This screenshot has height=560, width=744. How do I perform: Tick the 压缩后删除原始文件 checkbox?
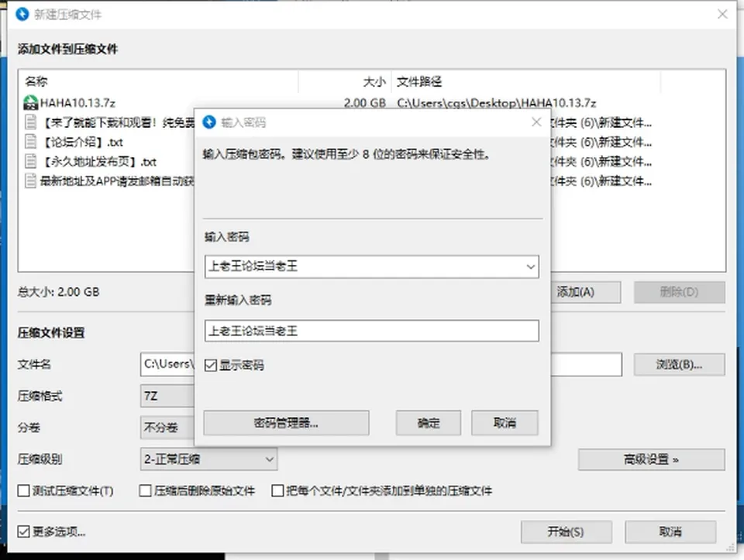145,490
